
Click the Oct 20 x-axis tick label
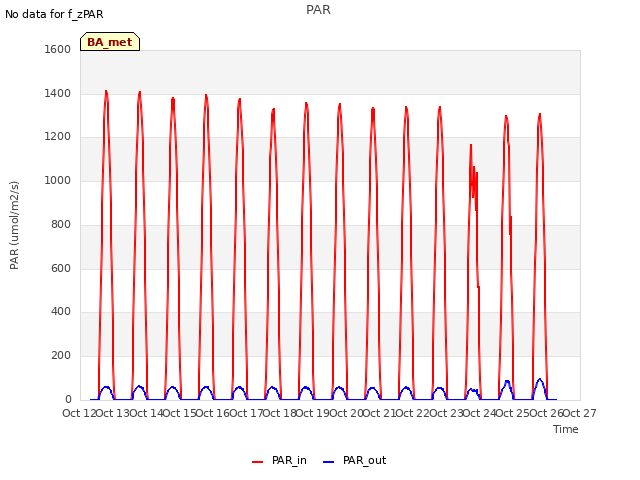346,413
